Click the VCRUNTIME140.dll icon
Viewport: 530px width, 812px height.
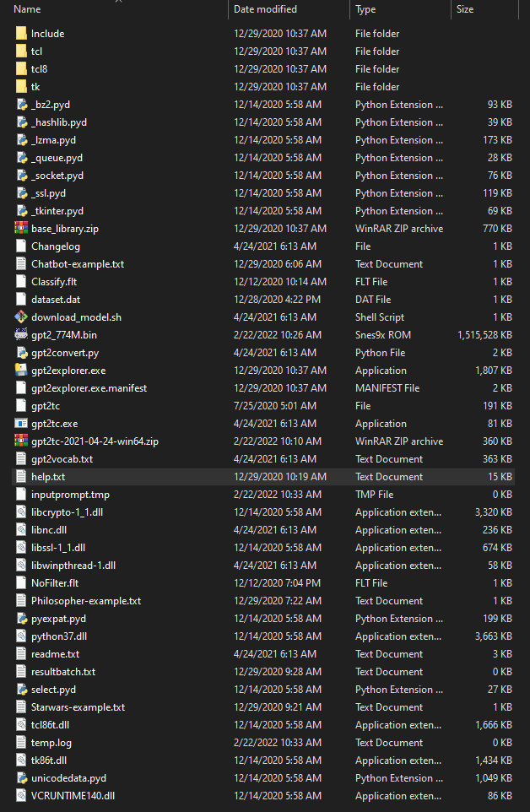click(x=21, y=795)
